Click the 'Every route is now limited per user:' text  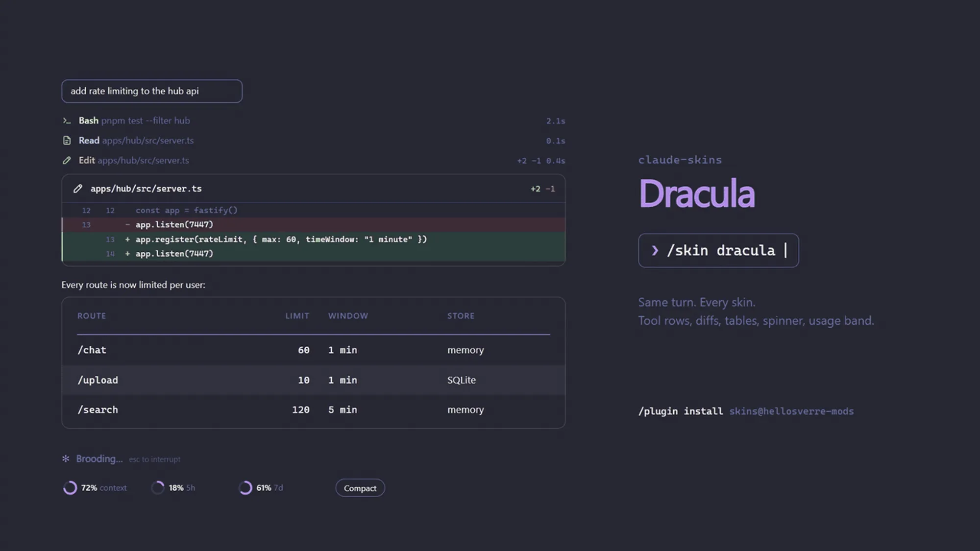point(133,285)
